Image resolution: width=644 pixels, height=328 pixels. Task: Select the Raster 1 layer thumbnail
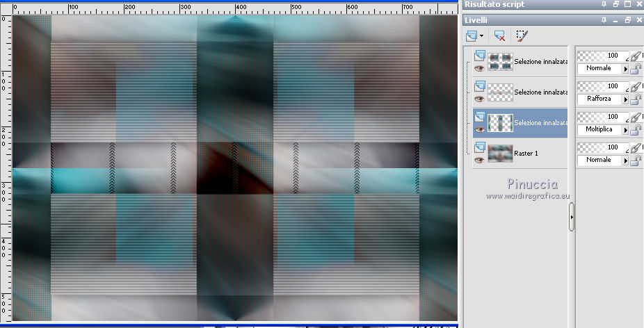500,154
